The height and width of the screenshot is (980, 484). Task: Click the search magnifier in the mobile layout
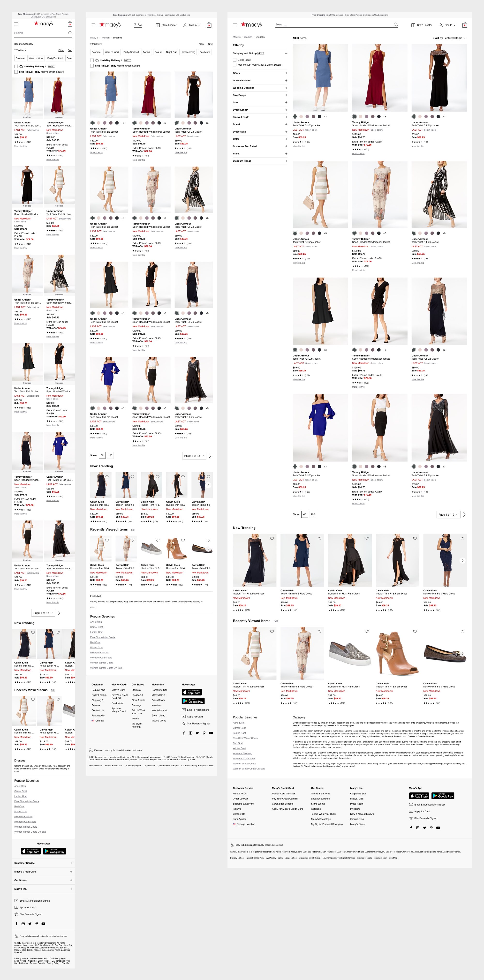pyautogui.click(x=70, y=33)
